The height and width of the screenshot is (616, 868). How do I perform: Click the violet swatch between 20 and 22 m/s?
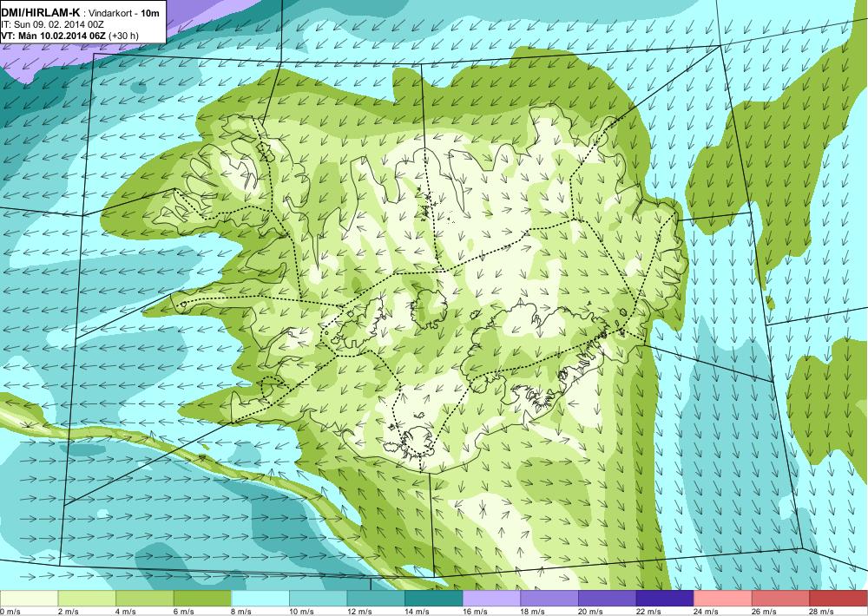coord(608,599)
